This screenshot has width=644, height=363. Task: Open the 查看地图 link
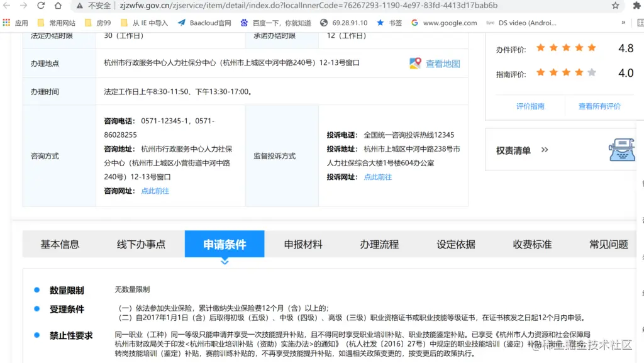tap(442, 64)
